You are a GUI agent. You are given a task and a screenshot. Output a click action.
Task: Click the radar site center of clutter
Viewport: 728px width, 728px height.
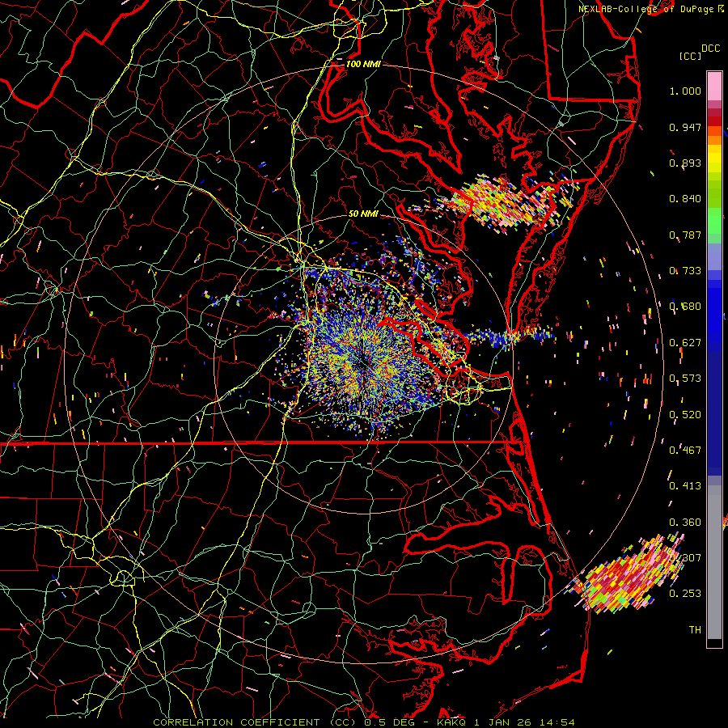point(363,363)
